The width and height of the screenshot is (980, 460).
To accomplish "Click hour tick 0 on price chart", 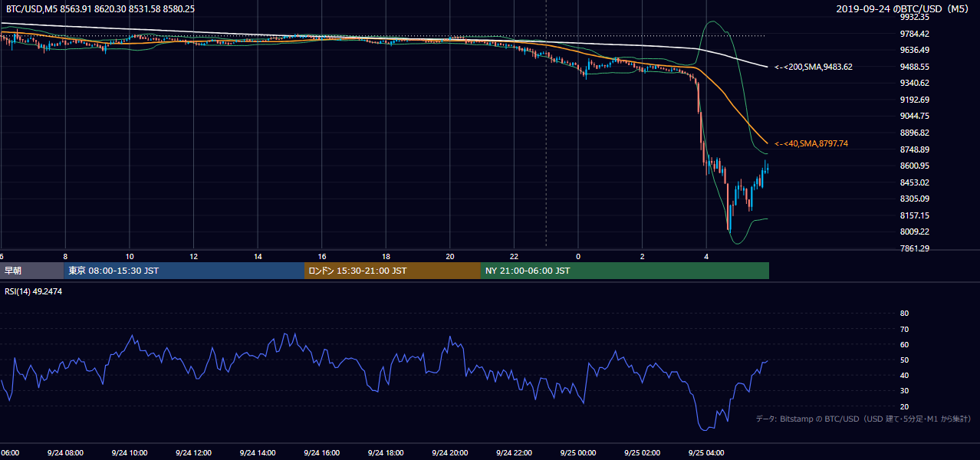I will click(x=578, y=256).
